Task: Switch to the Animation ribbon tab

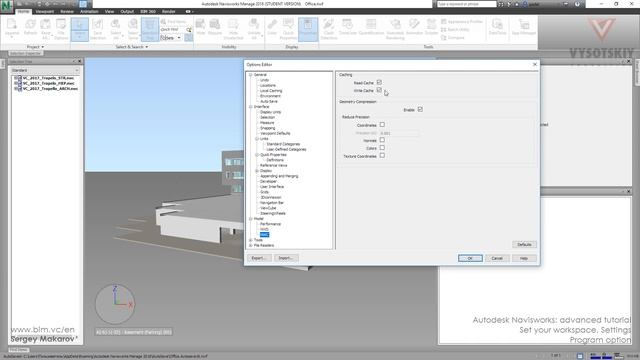Action: (89, 11)
